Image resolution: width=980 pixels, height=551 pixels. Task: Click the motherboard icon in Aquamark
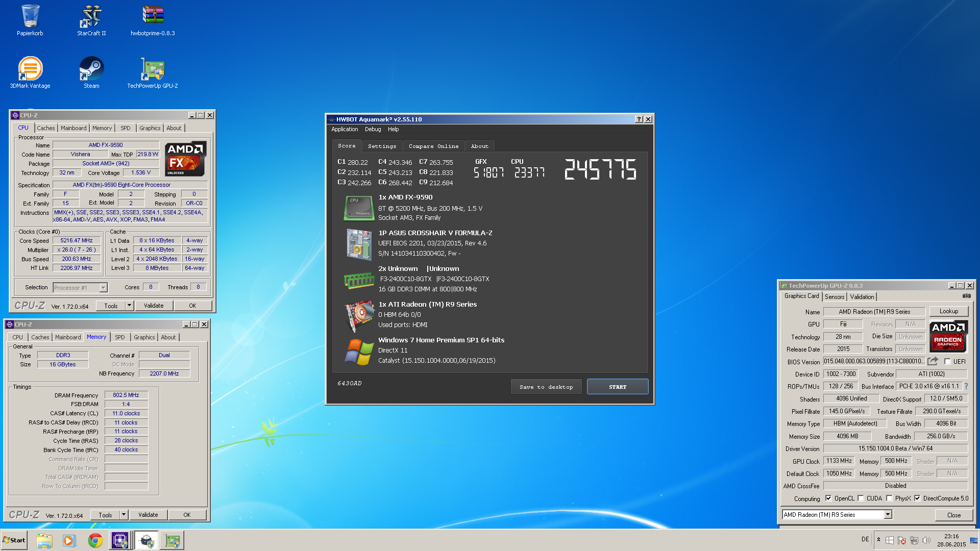359,244
